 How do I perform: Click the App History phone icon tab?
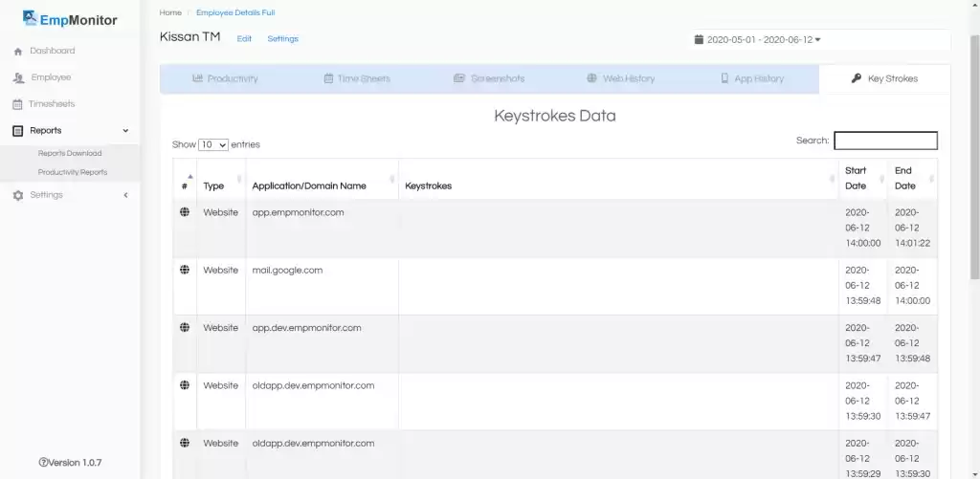pos(724,78)
